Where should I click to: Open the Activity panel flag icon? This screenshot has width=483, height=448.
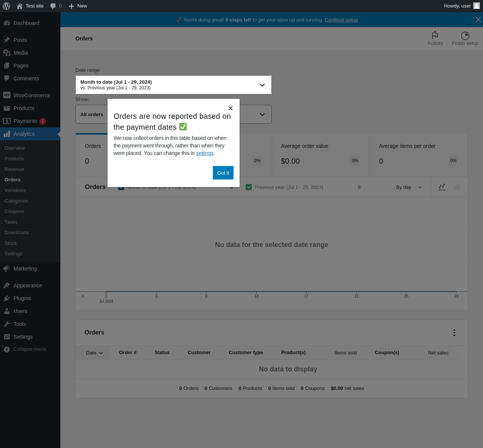(x=435, y=35)
